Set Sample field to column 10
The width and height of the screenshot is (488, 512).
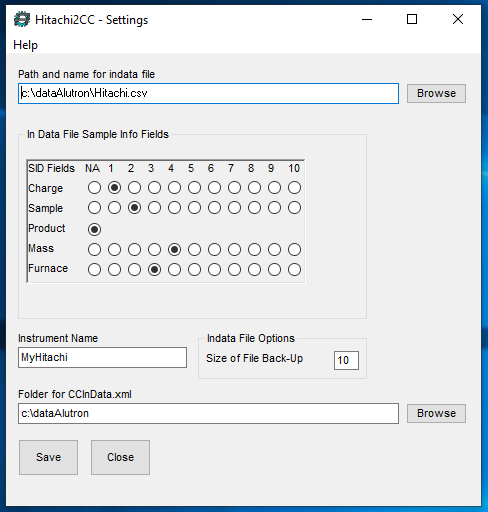coord(294,208)
